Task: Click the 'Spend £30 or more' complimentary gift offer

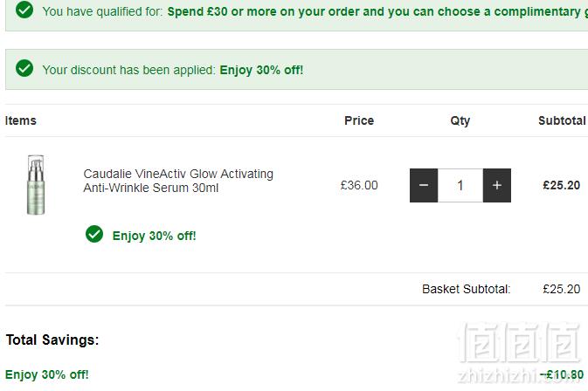Action: click(377, 11)
